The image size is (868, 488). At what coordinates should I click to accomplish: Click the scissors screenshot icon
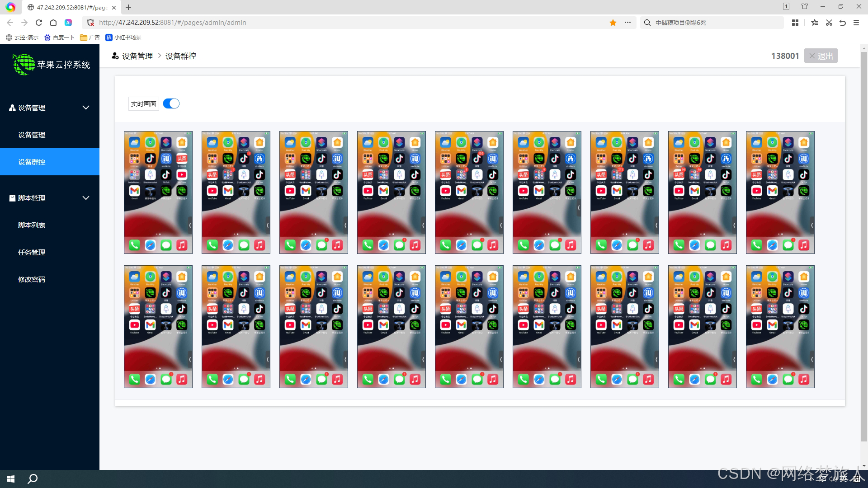pos(829,23)
